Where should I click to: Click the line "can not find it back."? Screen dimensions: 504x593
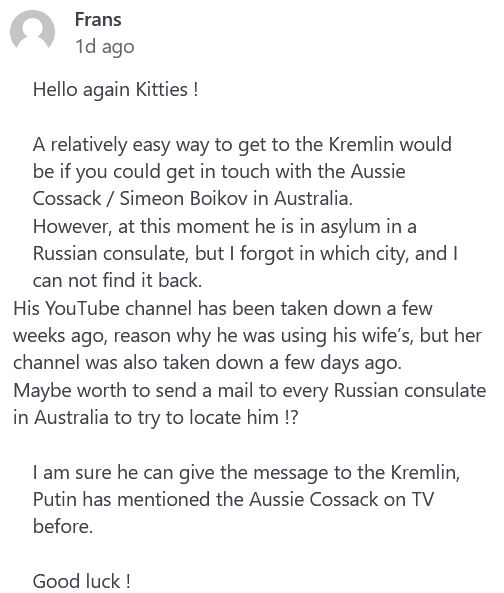118,280
